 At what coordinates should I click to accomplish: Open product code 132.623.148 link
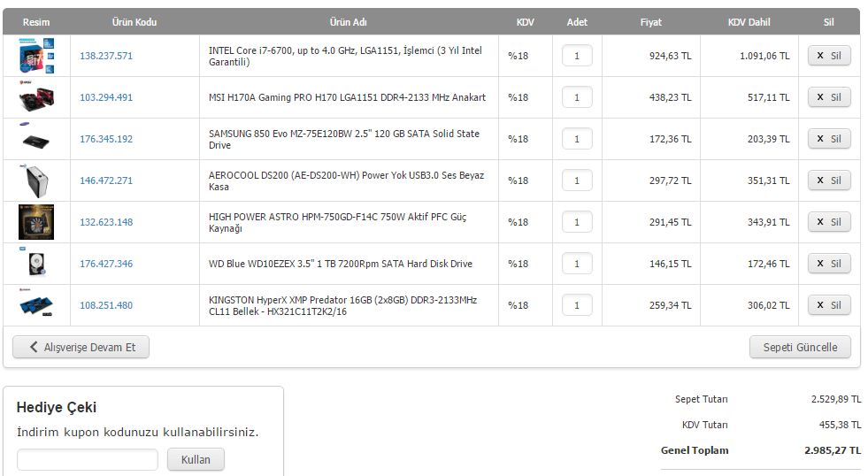click(106, 222)
